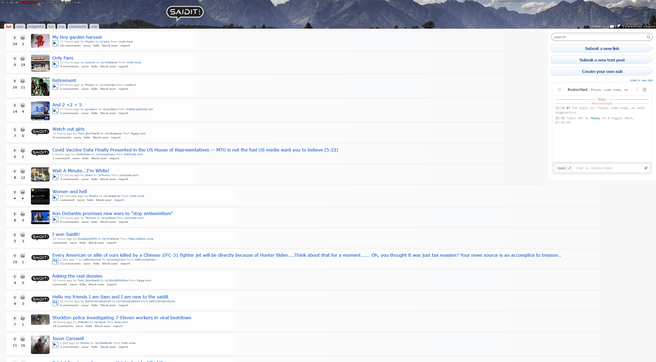Vote insightful on 'Women and hell'
656x362 pixels.
click(x=15, y=193)
